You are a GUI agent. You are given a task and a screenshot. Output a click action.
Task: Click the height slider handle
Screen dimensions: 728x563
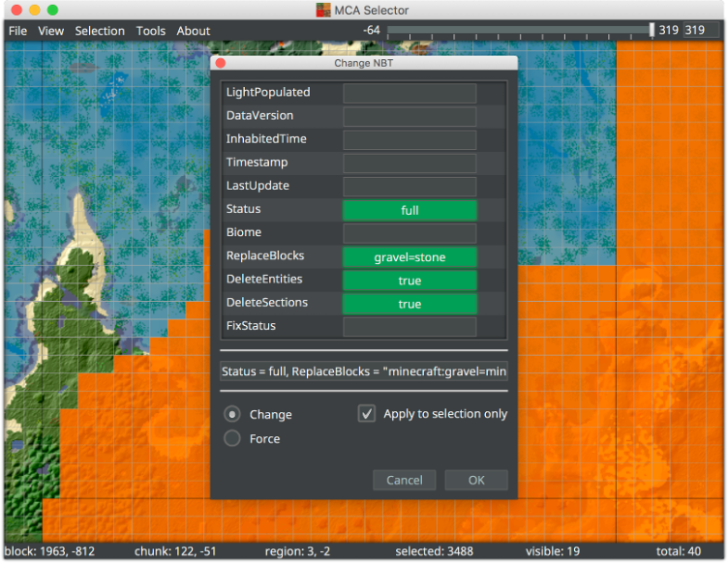pyautogui.click(x=652, y=30)
